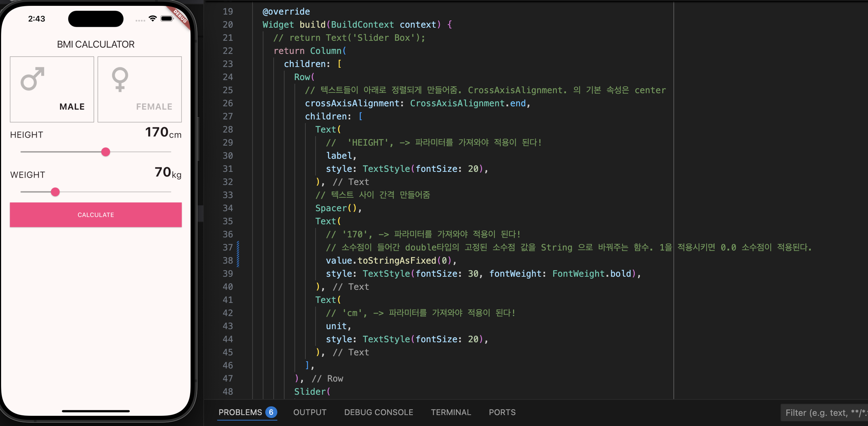This screenshot has width=868, height=426.
Task: Click the 170 height value text
Action: (157, 132)
